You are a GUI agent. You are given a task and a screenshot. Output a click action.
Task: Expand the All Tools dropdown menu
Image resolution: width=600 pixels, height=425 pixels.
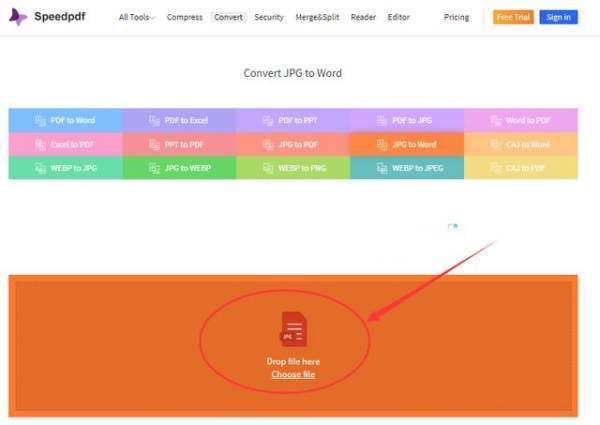[136, 17]
